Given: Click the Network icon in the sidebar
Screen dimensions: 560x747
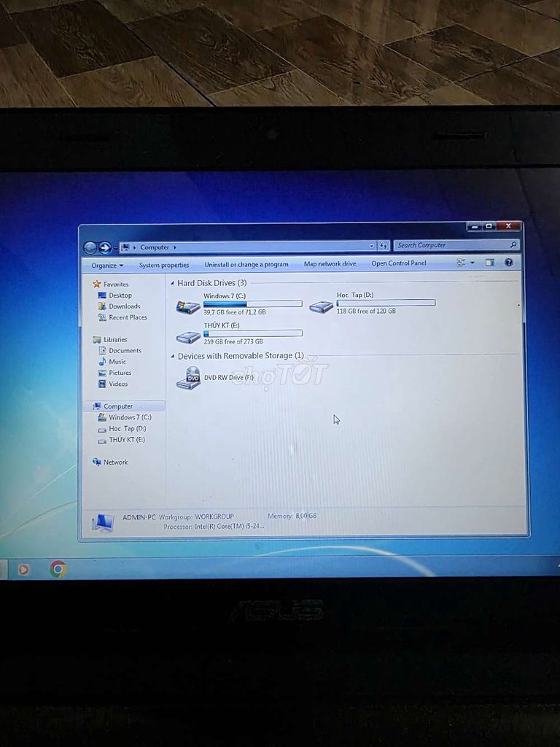Looking at the screenshot, I should tap(97, 462).
